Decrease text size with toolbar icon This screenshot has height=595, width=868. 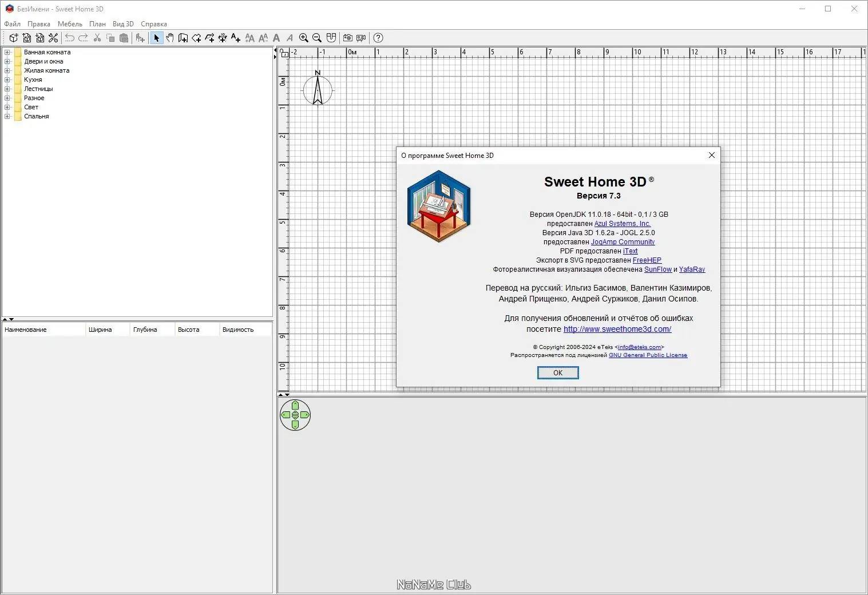click(x=263, y=38)
